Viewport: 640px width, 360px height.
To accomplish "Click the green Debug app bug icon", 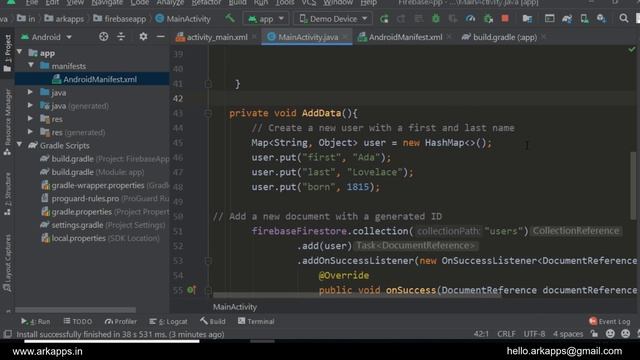I will click(436, 19).
